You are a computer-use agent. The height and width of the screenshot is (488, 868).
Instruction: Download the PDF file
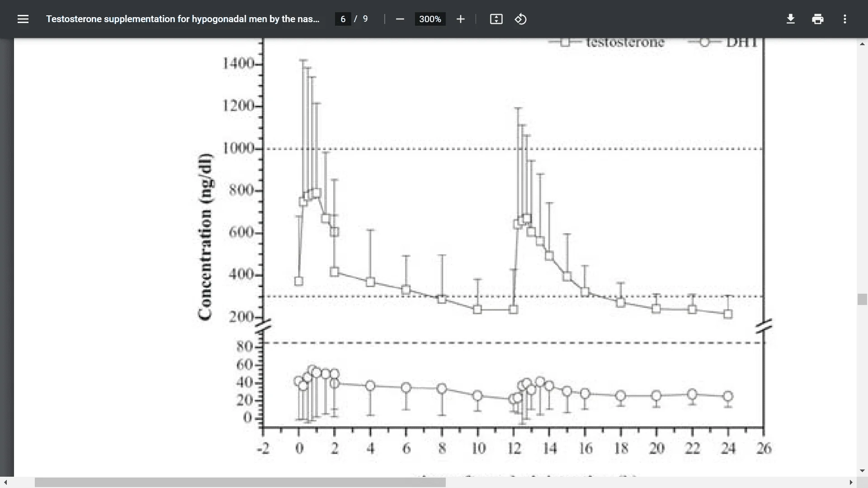[x=790, y=19]
